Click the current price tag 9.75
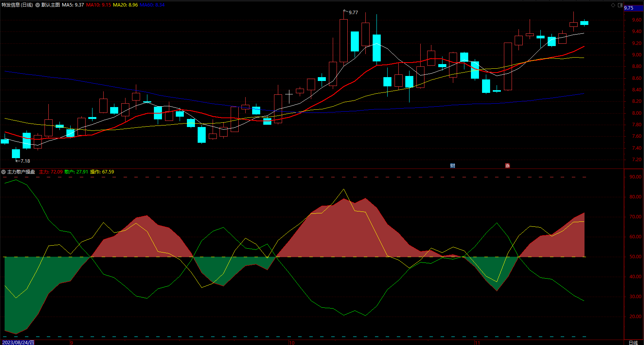The image size is (644, 345). coord(634,8)
